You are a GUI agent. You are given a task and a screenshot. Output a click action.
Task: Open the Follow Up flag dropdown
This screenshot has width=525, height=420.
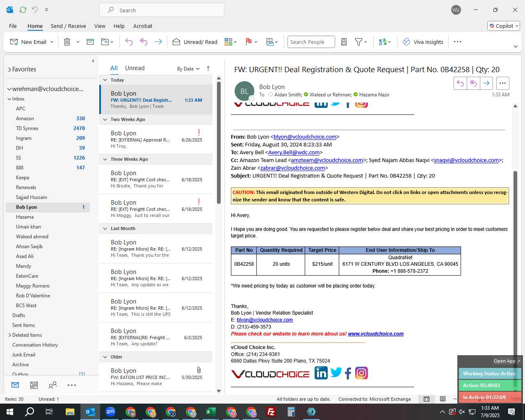coord(251,42)
